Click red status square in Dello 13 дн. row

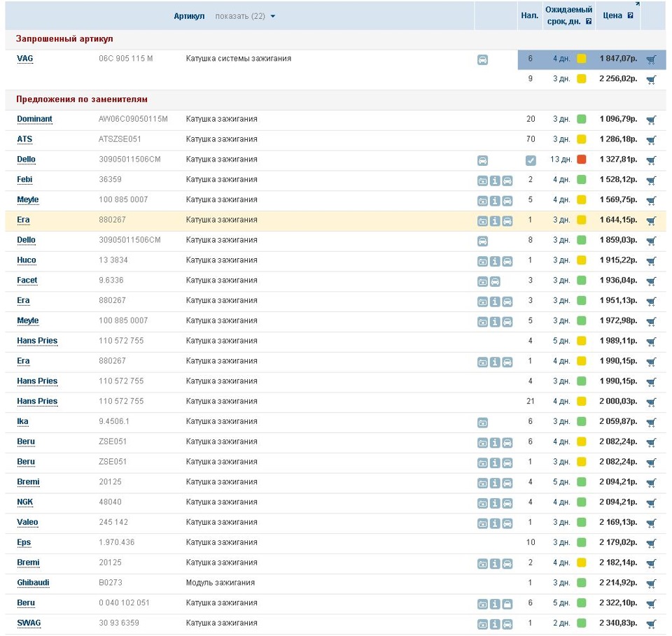click(x=582, y=160)
